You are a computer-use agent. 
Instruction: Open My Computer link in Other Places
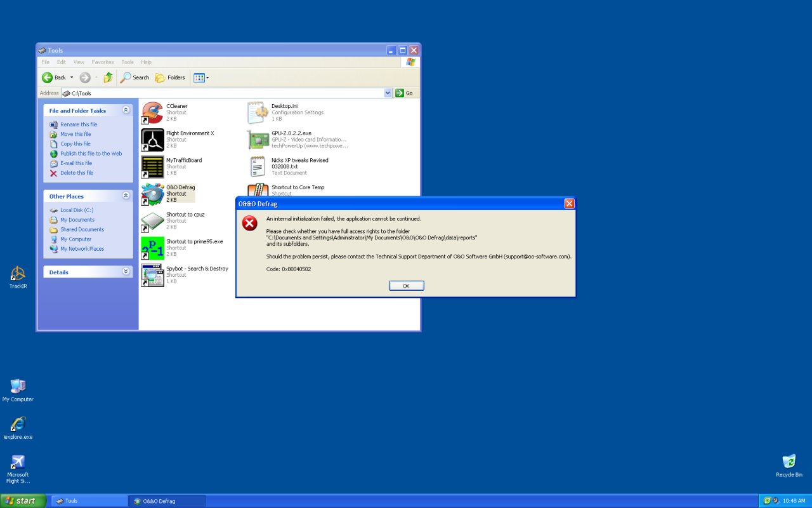click(76, 239)
